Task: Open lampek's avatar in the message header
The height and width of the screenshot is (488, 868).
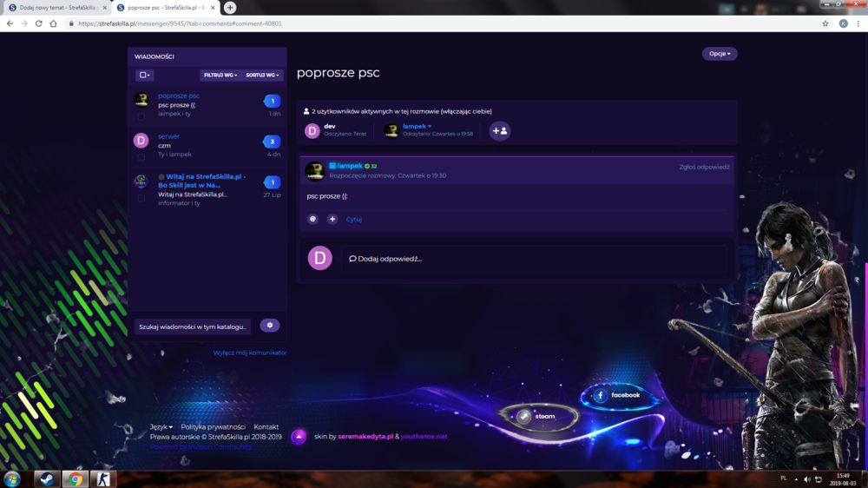Action: 315,170
